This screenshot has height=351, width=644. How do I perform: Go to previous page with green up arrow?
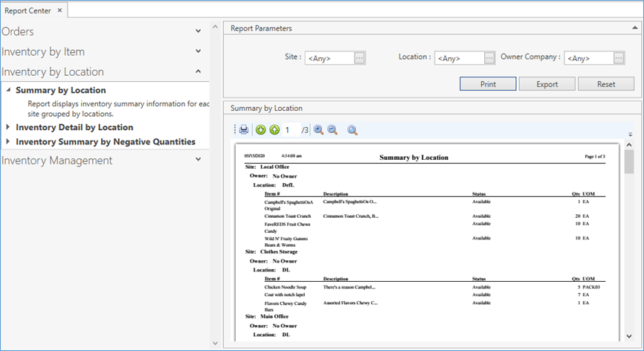point(274,130)
